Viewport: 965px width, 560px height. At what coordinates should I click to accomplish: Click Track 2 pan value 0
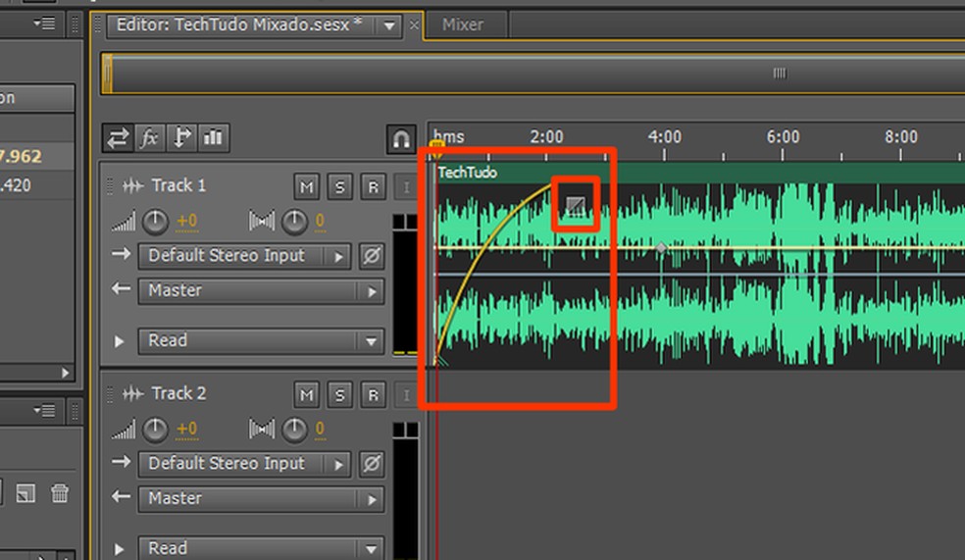(x=320, y=429)
